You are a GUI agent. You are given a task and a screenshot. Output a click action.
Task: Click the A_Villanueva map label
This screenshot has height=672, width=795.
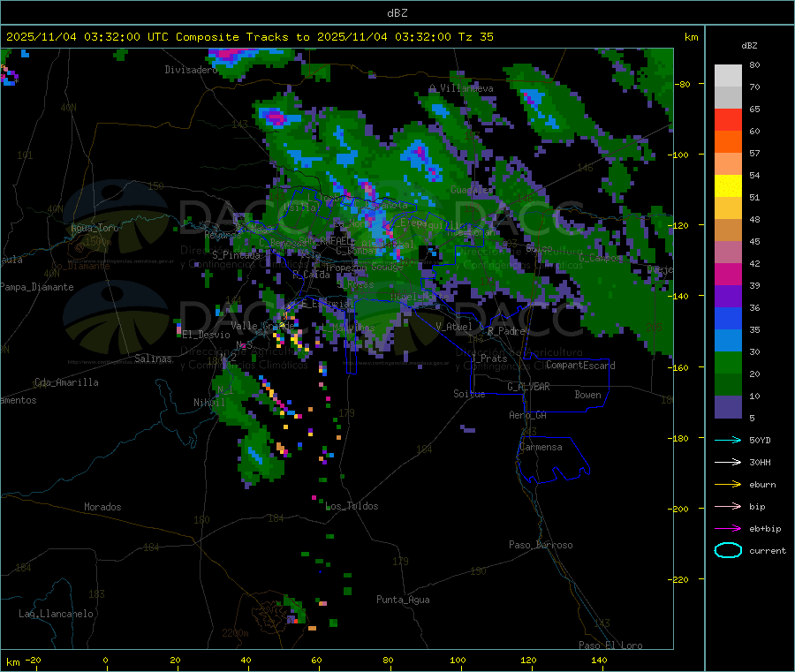click(461, 88)
